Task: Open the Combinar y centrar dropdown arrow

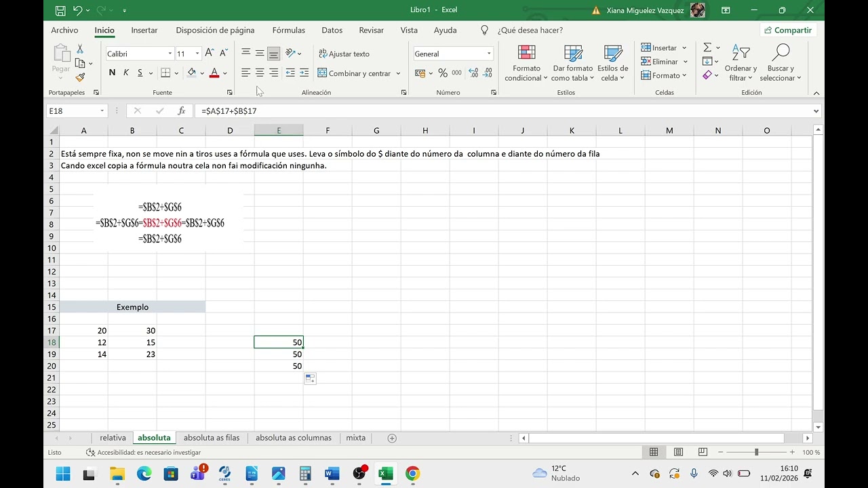Action: 398,73
